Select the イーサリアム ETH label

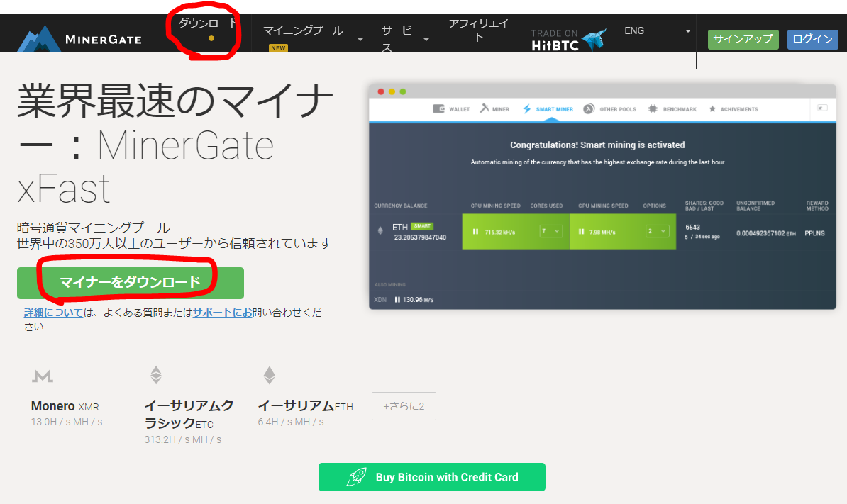[305, 405]
